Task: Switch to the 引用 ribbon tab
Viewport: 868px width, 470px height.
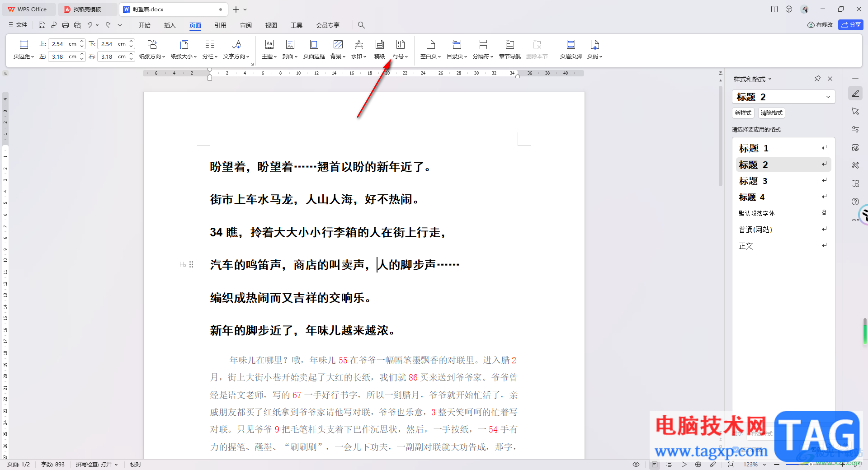Action: point(221,25)
